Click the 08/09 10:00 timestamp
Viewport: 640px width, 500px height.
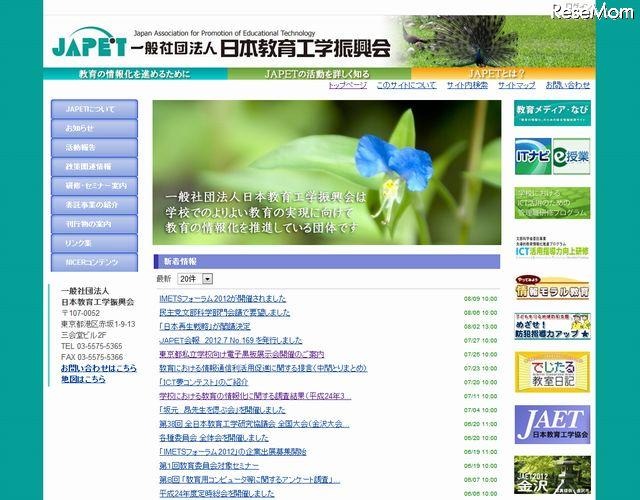point(480,299)
